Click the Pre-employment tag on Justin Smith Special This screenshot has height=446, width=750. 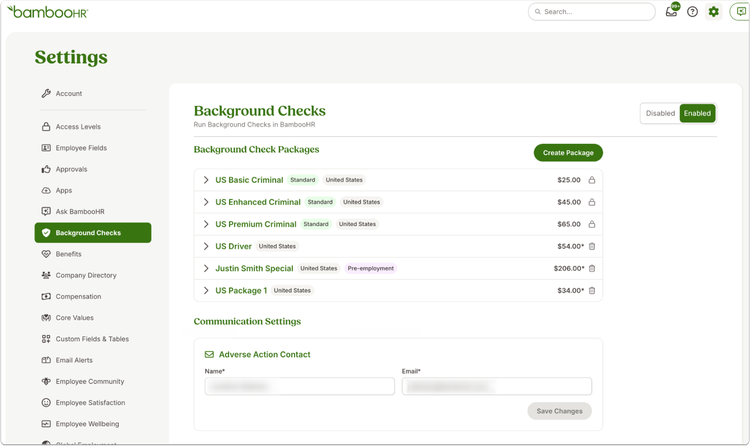click(371, 268)
